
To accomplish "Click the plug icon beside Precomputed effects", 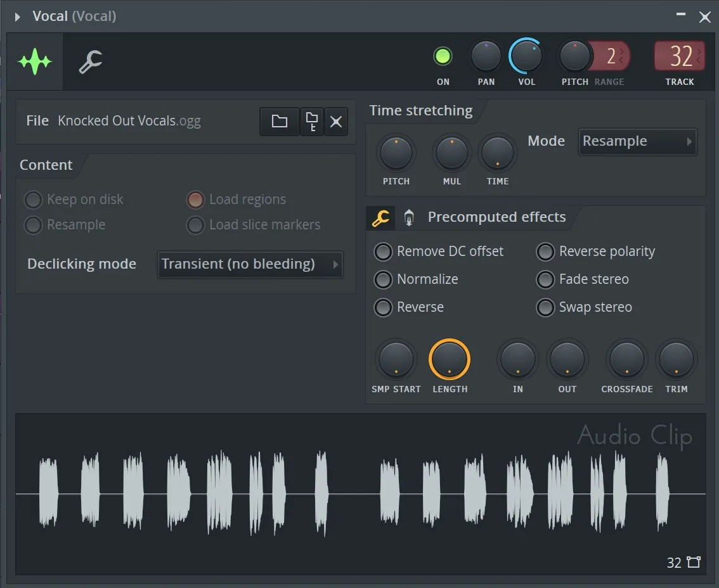I will 409,217.
